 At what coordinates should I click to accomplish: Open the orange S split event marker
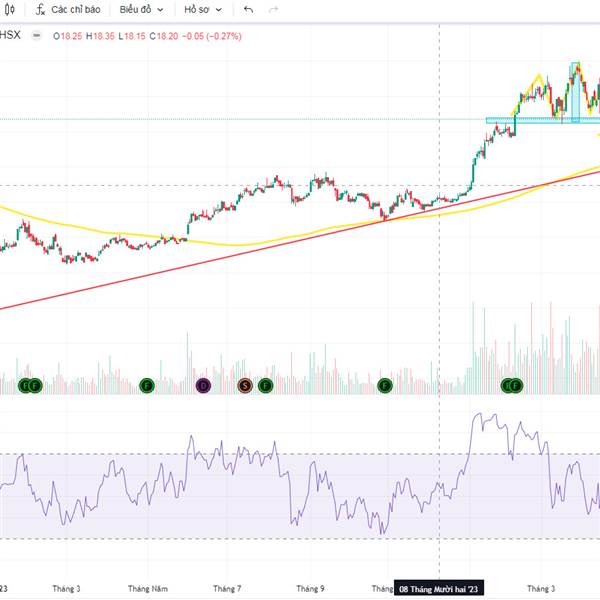click(245, 385)
